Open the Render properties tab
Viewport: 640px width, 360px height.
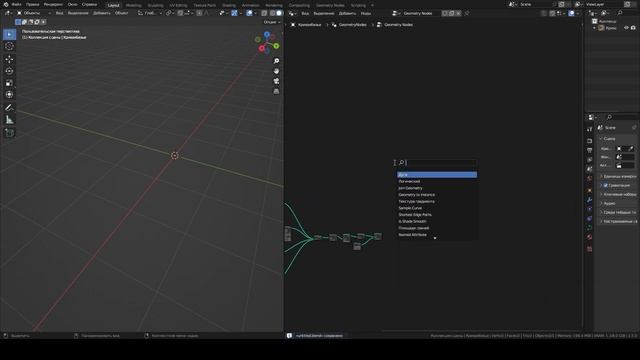pos(589,141)
